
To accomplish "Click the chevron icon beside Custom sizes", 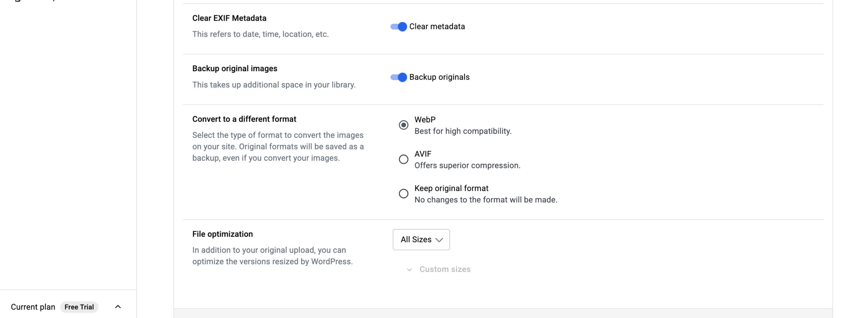I will click(x=409, y=270).
